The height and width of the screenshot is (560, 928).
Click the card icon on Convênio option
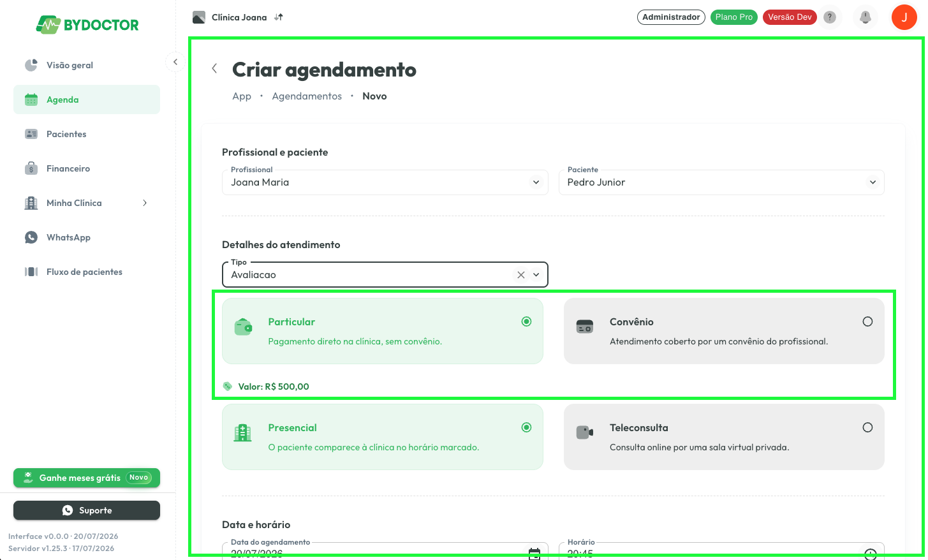585,327
